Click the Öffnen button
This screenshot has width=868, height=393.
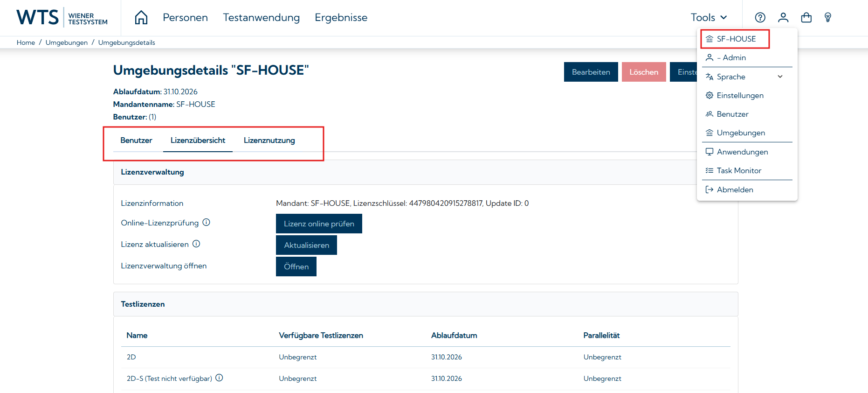point(296,267)
